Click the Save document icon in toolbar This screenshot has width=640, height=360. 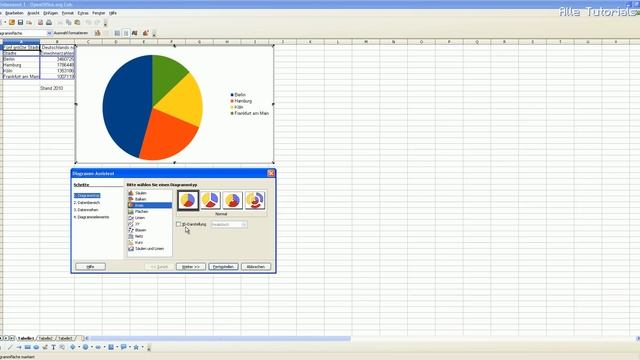click(x=20, y=22)
